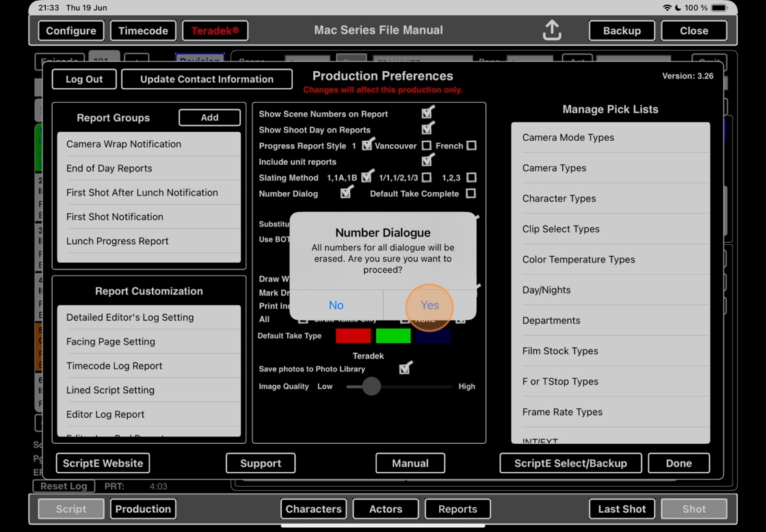Toggle Show Scene Numbers on Report checkbox
Image resolution: width=766 pixels, height=532 pixels.
427,113
